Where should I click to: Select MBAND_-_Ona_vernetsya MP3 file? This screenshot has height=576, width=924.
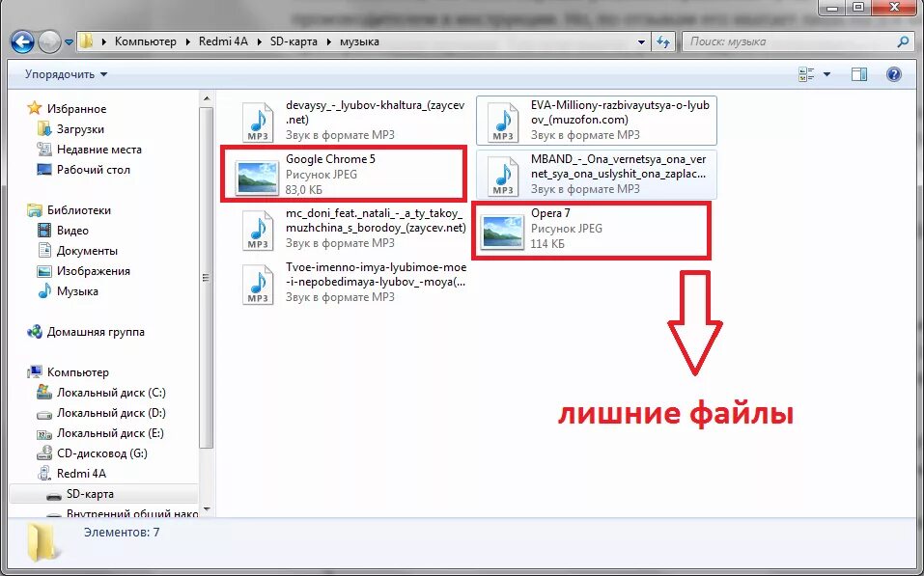pos(597,175)
